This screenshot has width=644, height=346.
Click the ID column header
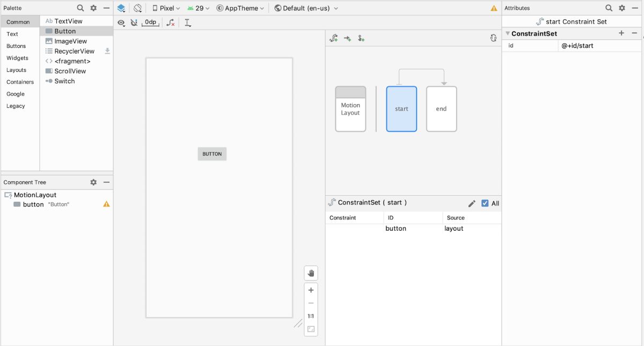tap(413, 218)
